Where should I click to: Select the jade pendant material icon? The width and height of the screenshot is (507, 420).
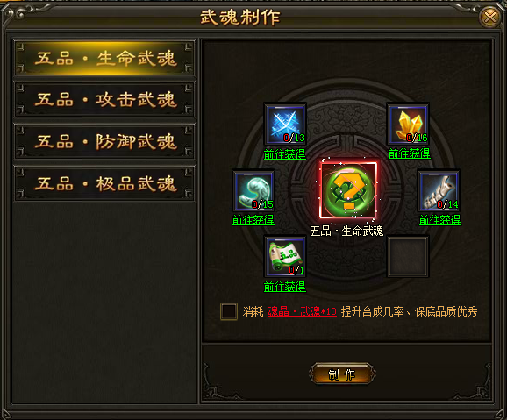pos(253,191)
